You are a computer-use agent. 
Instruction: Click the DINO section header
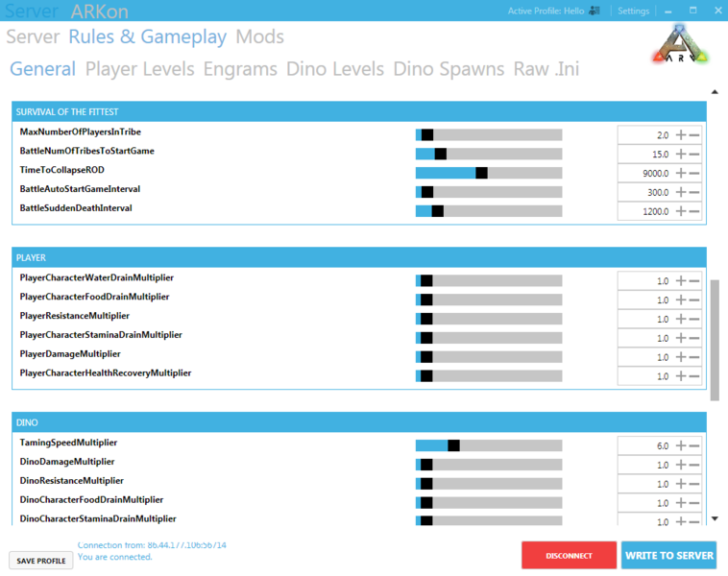coord(359,422)
